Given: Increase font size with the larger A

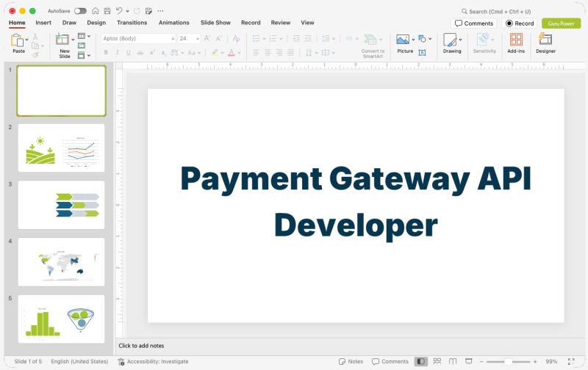Looking at the screenshot, I should (x=207, y=38).
